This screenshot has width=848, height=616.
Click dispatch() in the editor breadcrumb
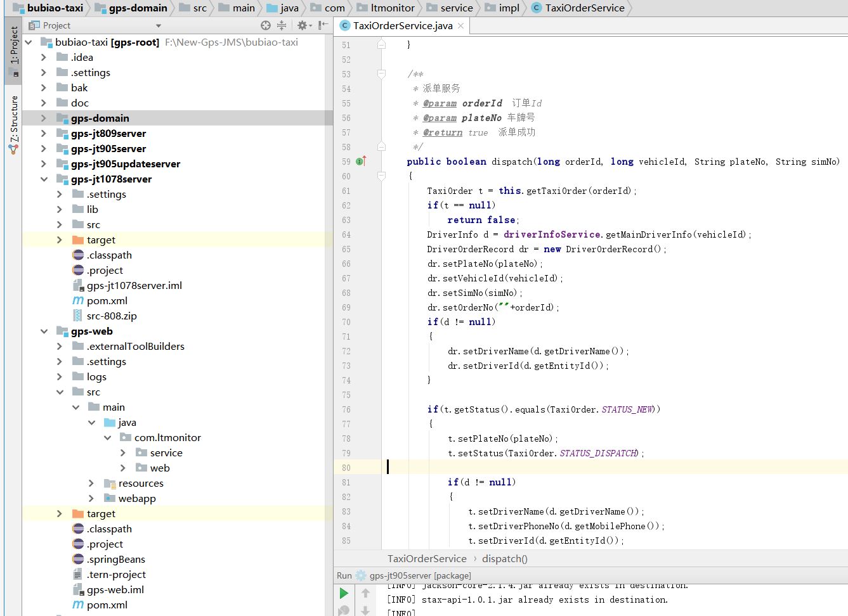504,558
